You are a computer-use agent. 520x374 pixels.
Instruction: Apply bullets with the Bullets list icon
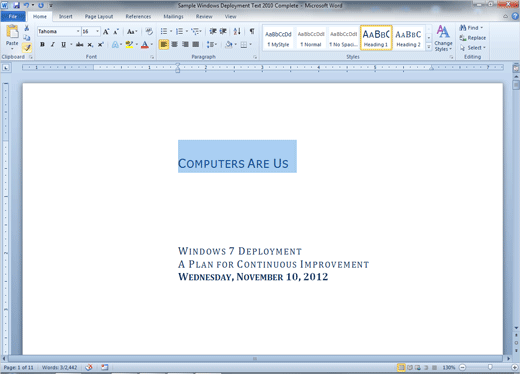(x=164, y=31)
